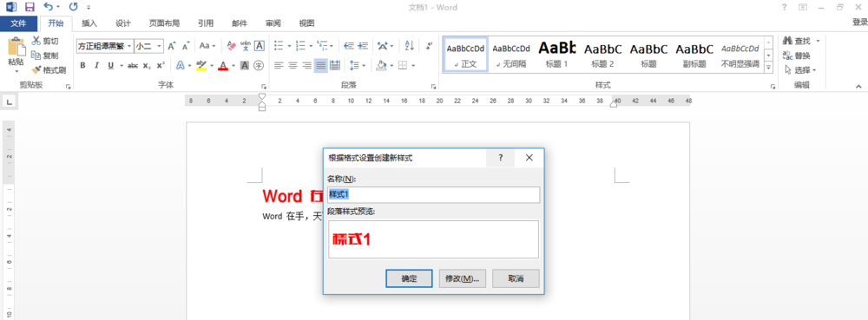
Task: Open the 选择 (Select) dropdown in editing group
Action: [800, 70]
